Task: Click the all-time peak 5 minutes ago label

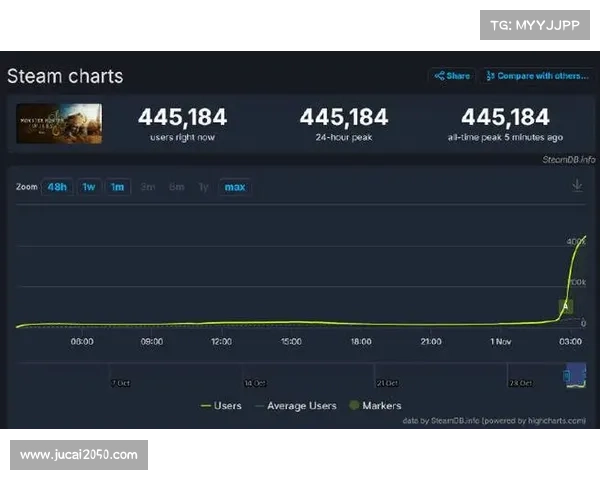Action: pos(505,137)
